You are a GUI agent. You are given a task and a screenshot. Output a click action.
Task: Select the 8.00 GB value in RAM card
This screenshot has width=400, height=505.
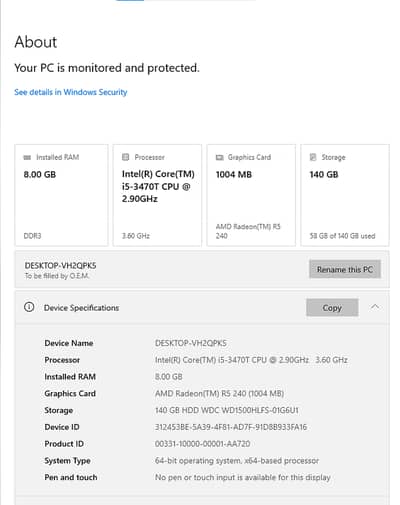40,174
